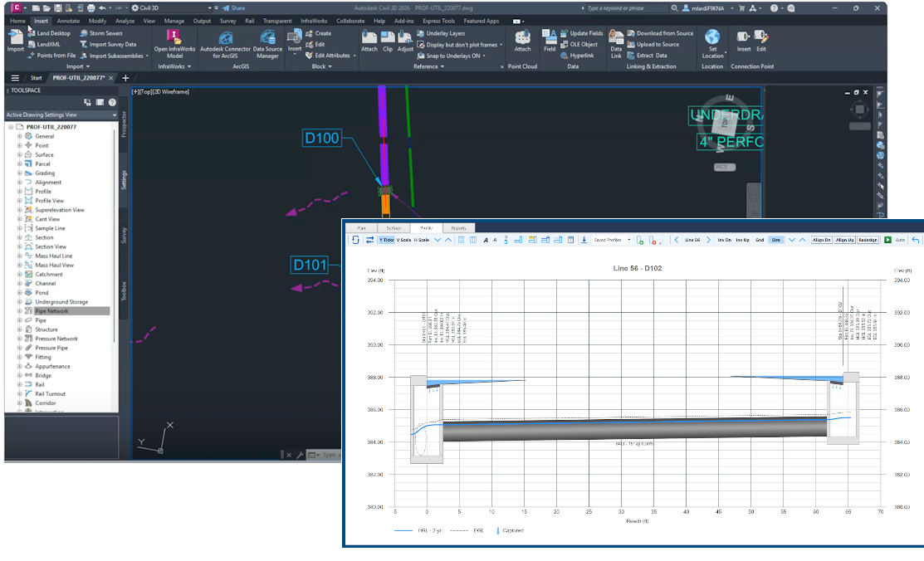Click the search magnifier in the title bar
Screen dimensions: 924x561
point(674,8)
